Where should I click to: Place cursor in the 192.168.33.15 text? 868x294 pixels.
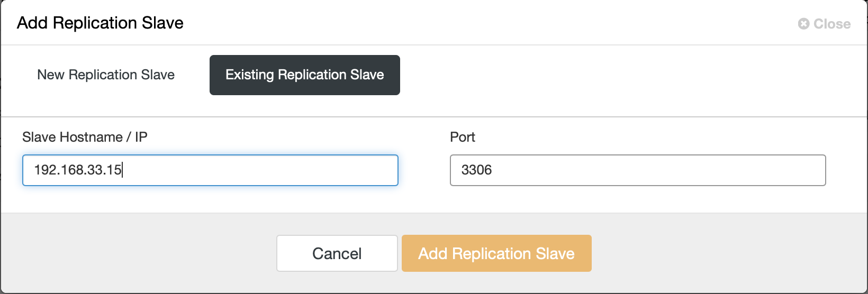pyautogui.click(x=78, y=170)
